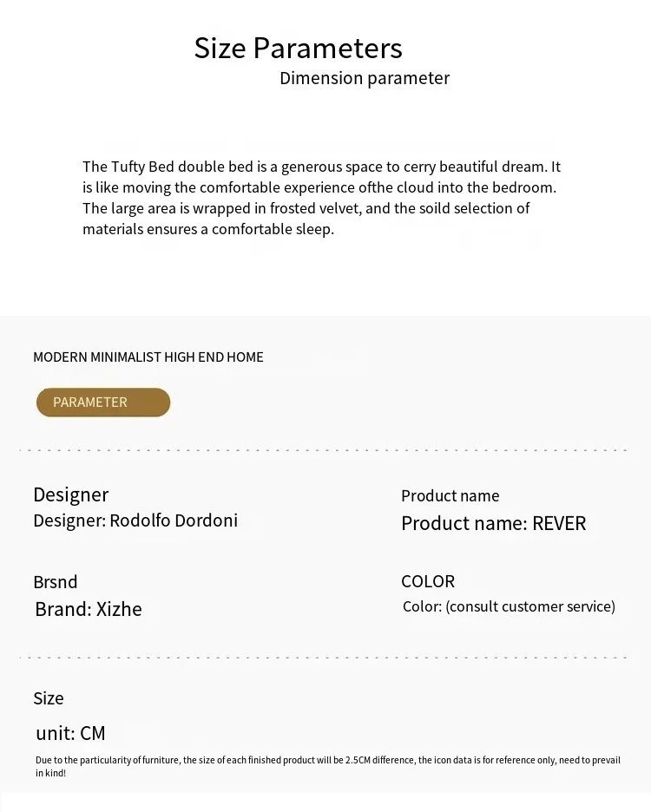
Task: Click the PARAMETER gold button
Action: pos(102,403)
